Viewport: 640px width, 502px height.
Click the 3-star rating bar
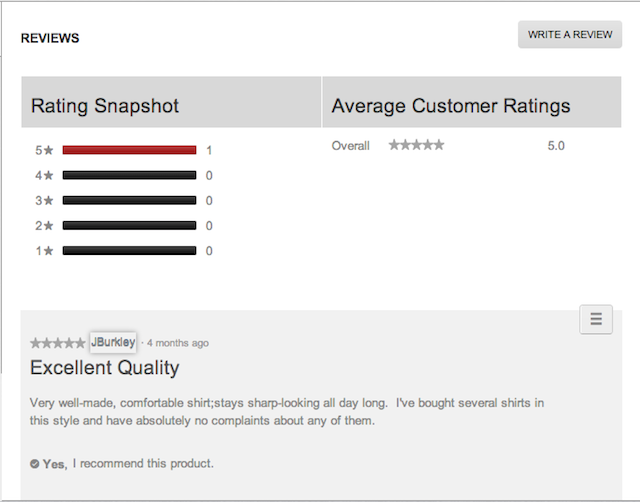[x=129, y=200]
